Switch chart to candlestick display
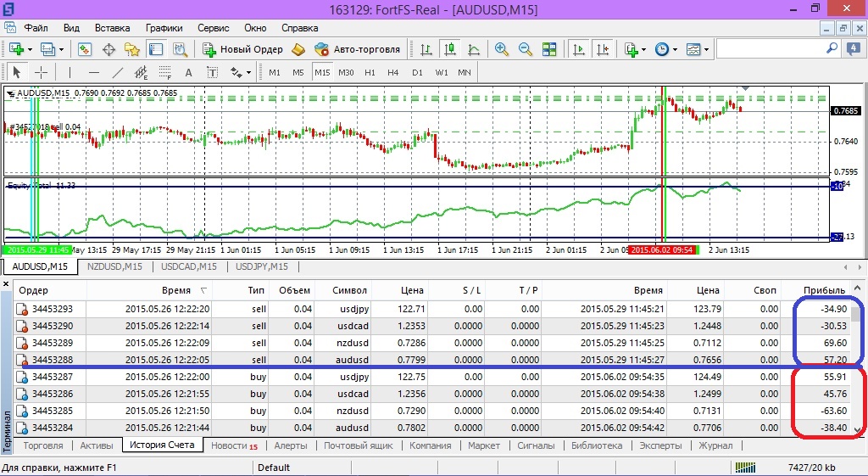 pyautogui.click(x=449, y=49)
